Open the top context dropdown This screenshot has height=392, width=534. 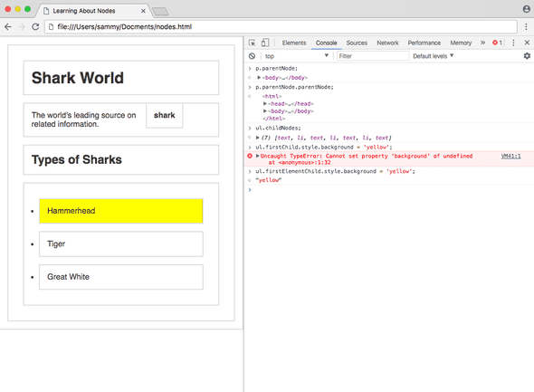click(x=296, y=56)
